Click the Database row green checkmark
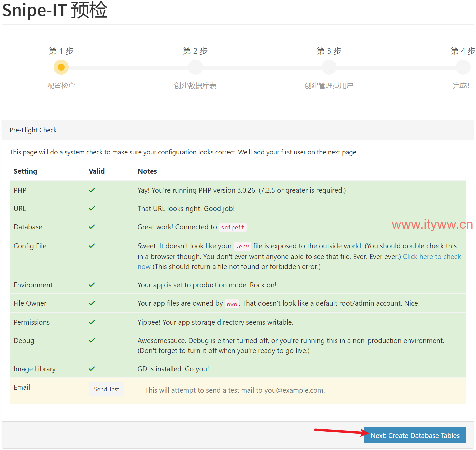476x450 pixels. 92,227
